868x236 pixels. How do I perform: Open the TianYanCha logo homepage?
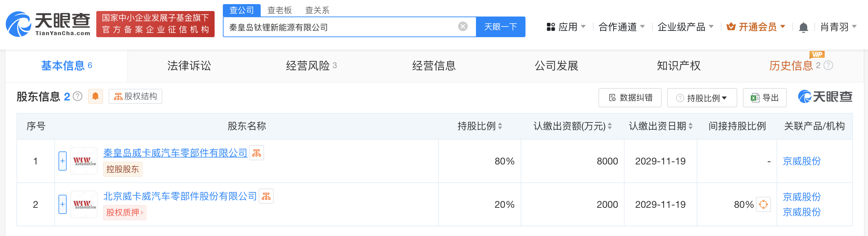pyautogui.click(x=48, y=24)
